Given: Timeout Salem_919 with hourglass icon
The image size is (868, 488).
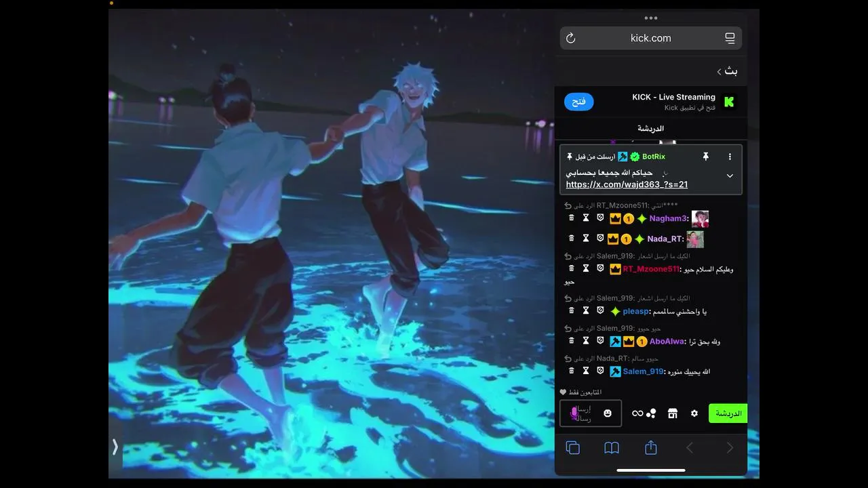Looking at the screenshot, I should pyautogui.click(x=586, y=371).
